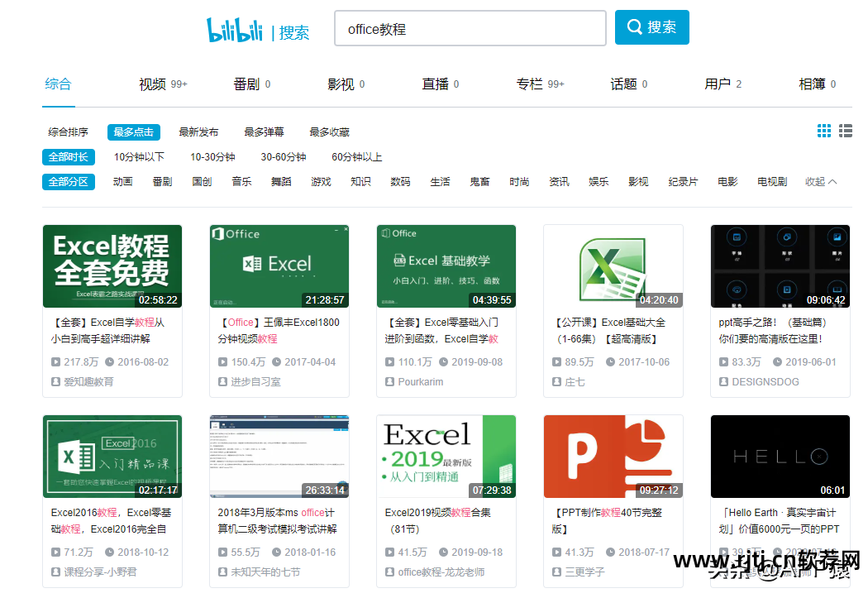This screenshot has width=868, height=598.
Task: Open title PPT制作教程40节完整版
Action: [607, 520]
